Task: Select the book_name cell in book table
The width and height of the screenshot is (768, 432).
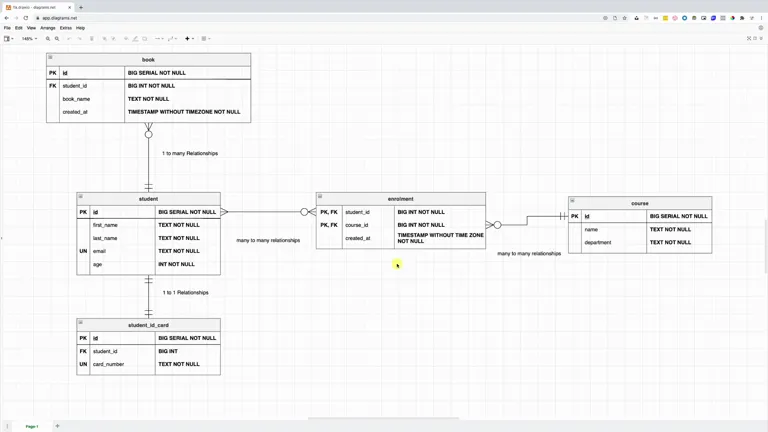Action: coord(92,99)
